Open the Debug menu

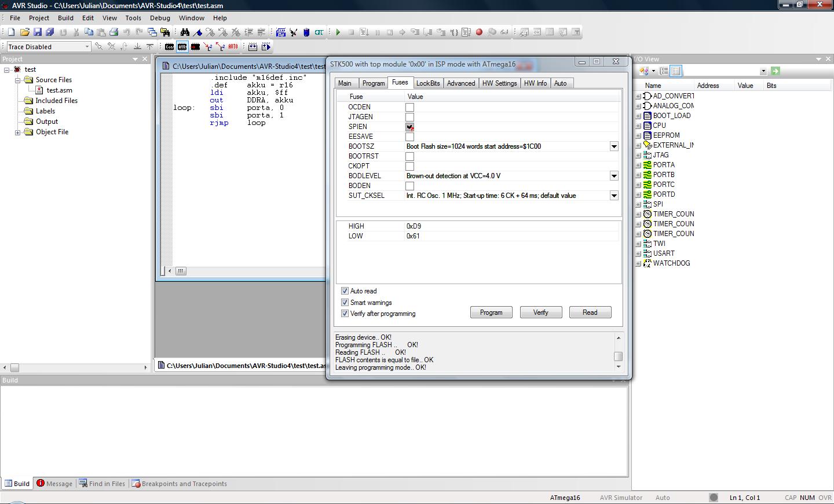(x=160, y=18)
